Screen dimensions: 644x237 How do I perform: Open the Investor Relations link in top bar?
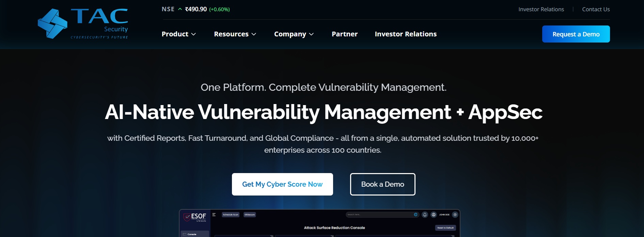point(541,9)
